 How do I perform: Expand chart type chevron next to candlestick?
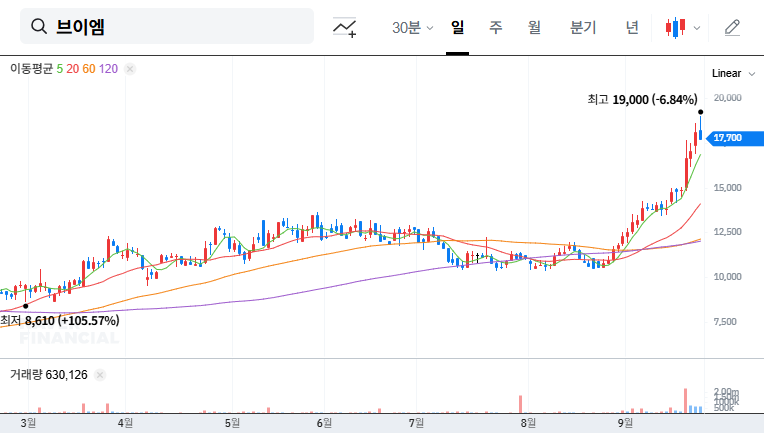click(x=697, y=28)
